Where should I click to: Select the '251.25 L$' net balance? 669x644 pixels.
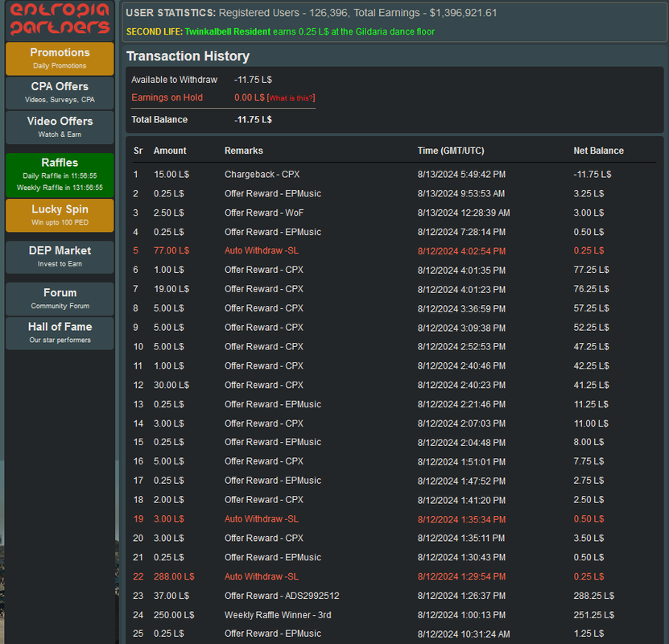click(x=593, y=615)
